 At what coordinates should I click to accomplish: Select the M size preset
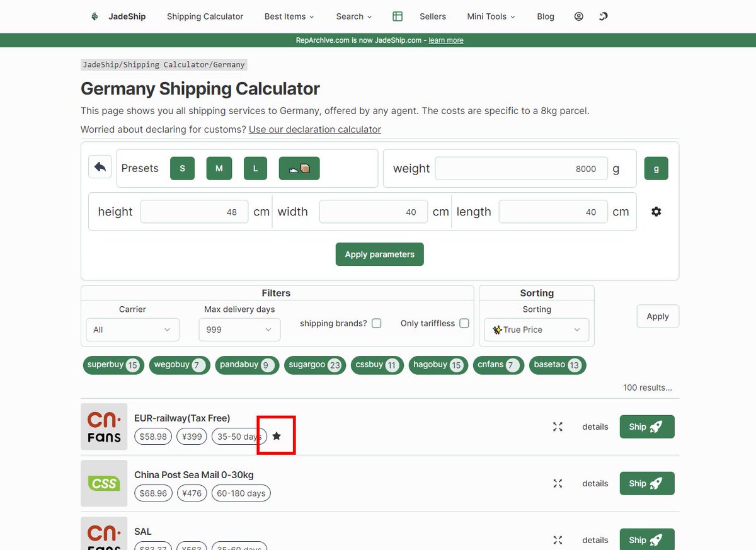[x=219, y=168]
